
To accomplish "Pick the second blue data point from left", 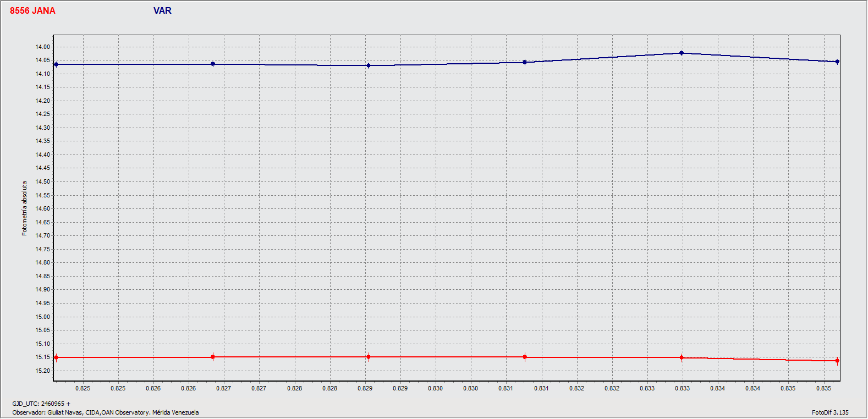I will [213, 64].
